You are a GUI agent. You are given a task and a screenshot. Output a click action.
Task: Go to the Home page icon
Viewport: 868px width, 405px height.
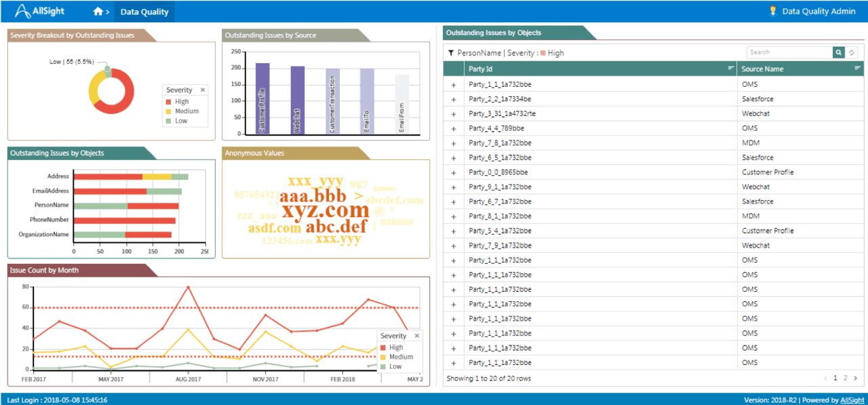coord(99,12)
